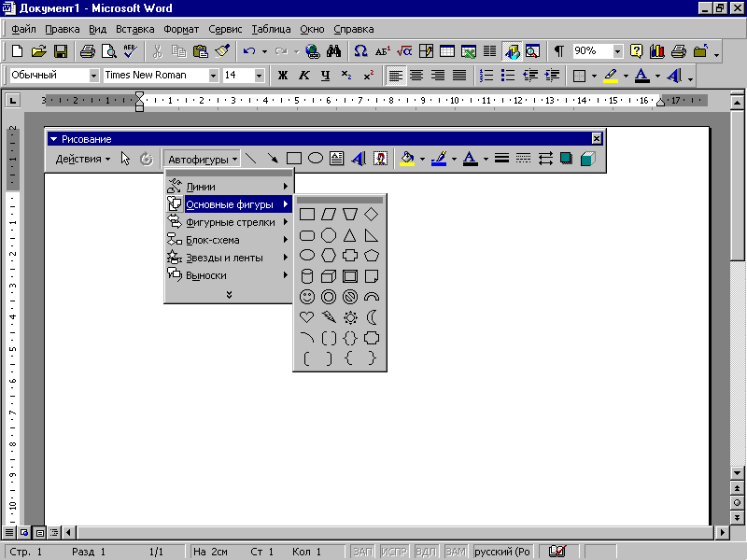Select the sun shape
The width and height of the screenshot is (747, 560).
click(x=350, y=317)
